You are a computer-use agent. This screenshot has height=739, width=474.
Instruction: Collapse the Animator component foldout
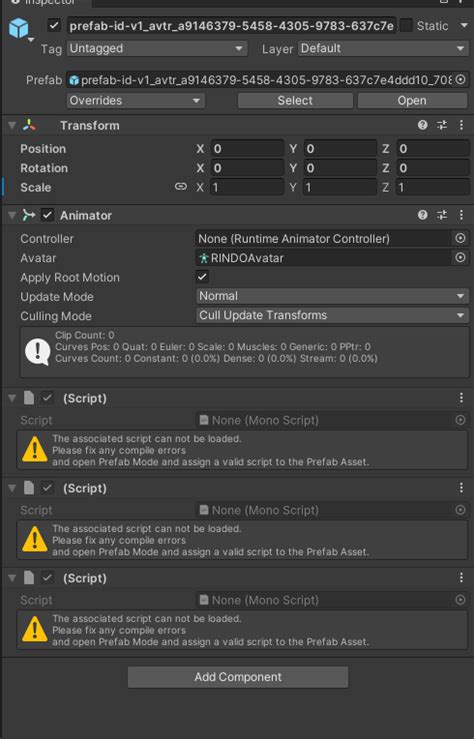tap(12, 215)
